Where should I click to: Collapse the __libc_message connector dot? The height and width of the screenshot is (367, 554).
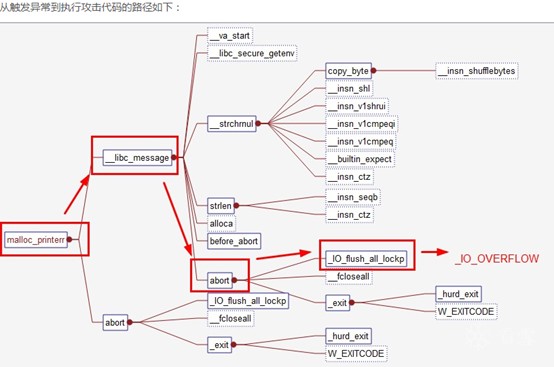click(174, 157)
